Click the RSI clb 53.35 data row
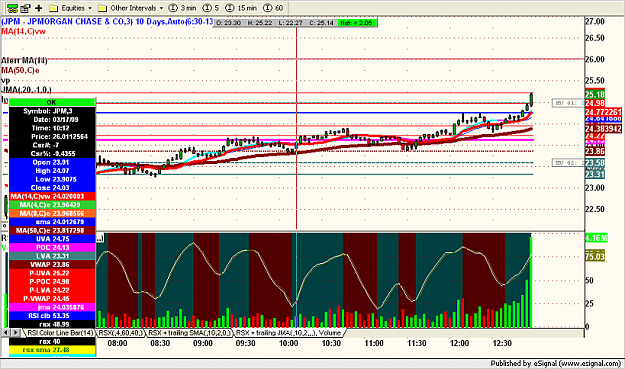The height and width of the screenshot is (369, 625). pos(52,316)
